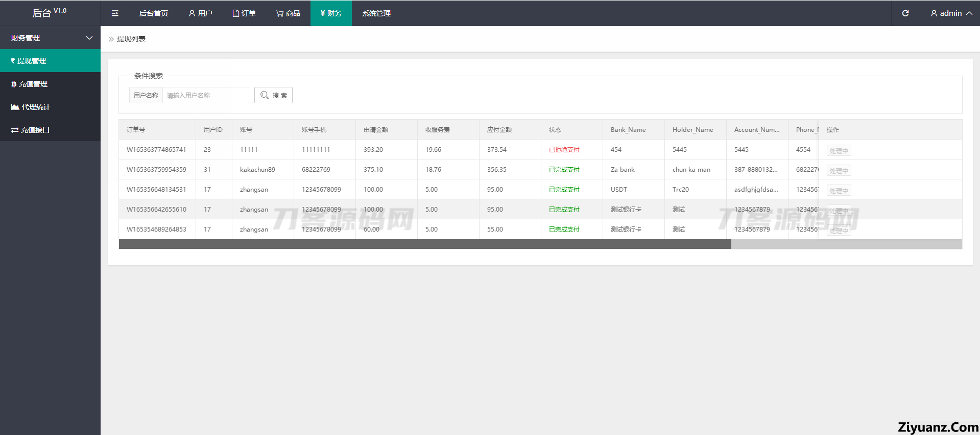Screen dimensions: 980x435
Task: Click the 充值接口 exchange arrows icon
Action: click(15, 130)
